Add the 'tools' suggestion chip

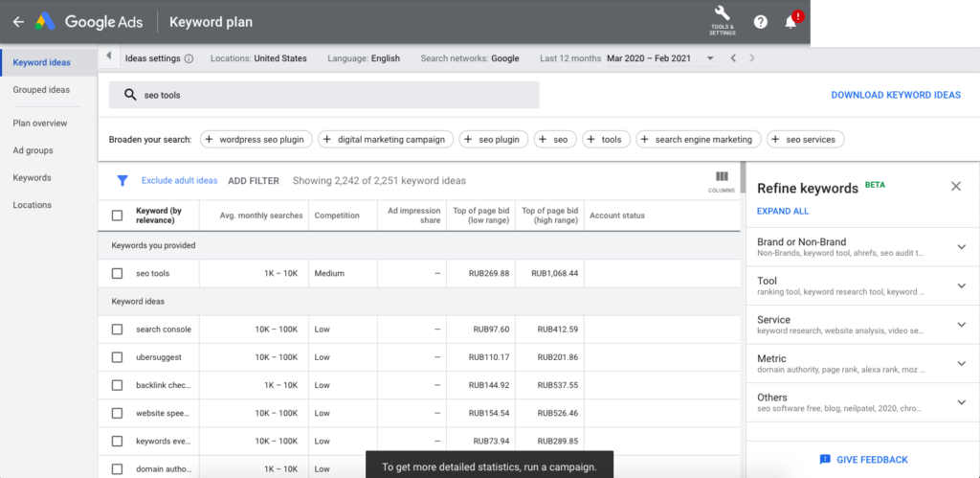(606, 140)
